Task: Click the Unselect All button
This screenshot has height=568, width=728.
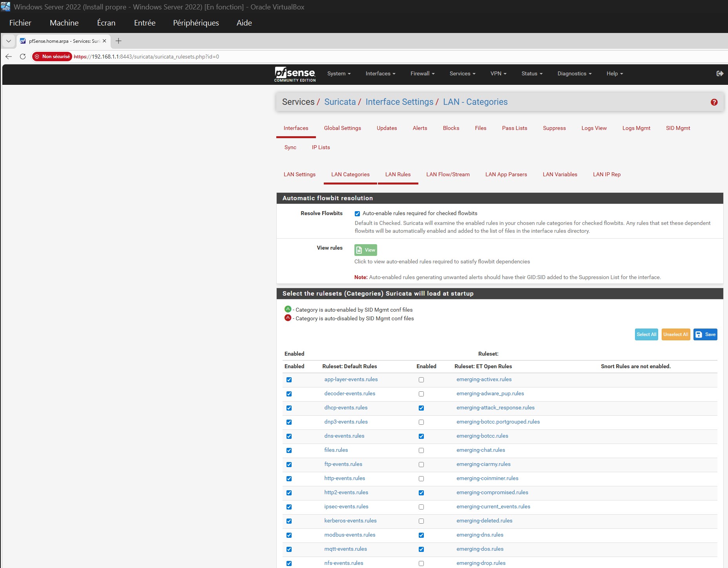Action: pos(676,334)
